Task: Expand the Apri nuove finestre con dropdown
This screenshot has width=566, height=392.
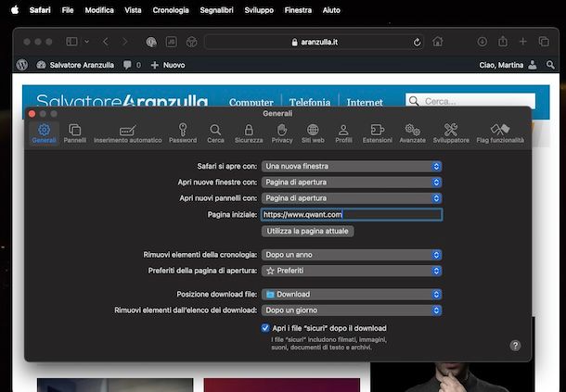Action: coord(352,183)
